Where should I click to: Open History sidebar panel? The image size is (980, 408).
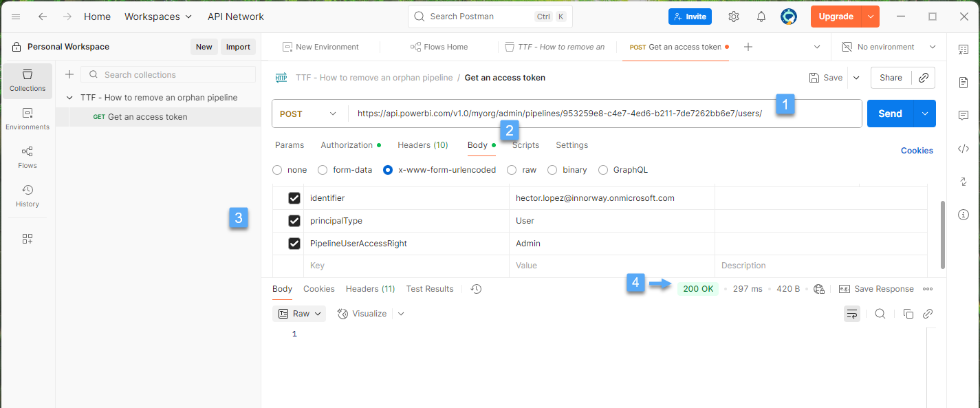28,196
